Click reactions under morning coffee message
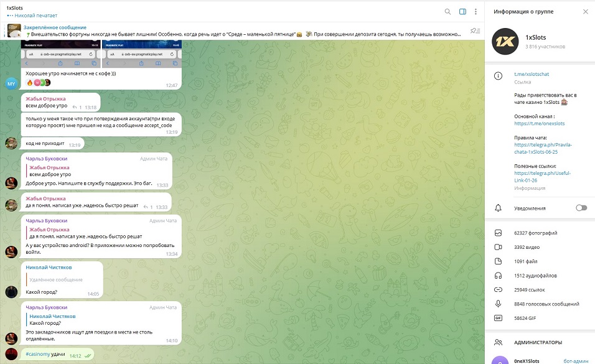The width and height of the screenshot is (595, 364). [38, 82]
